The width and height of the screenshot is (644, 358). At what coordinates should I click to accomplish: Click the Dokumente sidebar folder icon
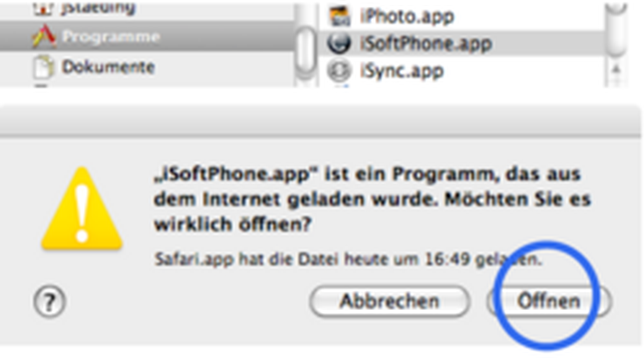point(43,67)
